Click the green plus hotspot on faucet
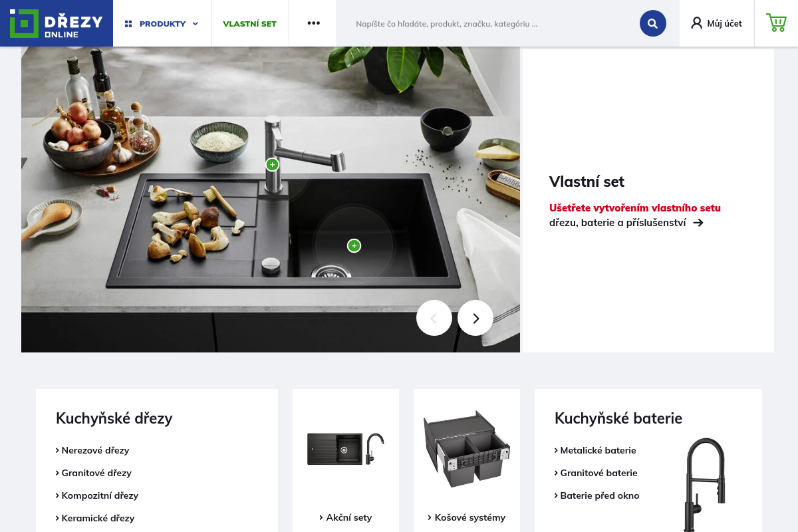 point(272,164)
